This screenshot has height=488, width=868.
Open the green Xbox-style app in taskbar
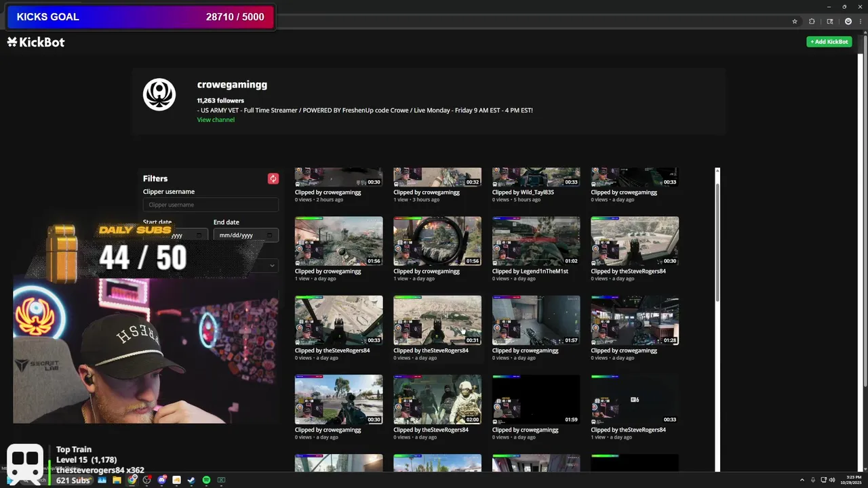point(221,480)
